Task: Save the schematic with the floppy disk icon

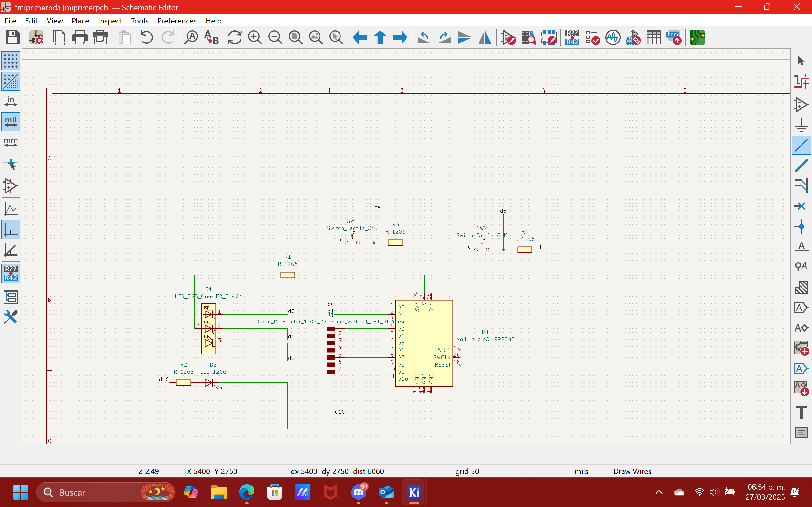Action: click(x=12, y=37)
